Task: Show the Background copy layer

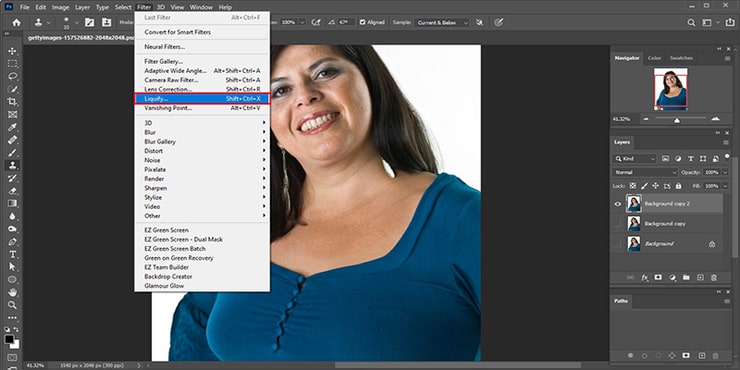Action: tap(618, 224)
